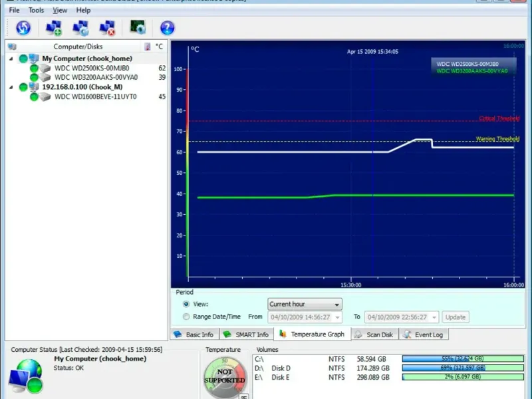Select View period radio button
This screenshot has height=399, width=532.
point(186,304)
